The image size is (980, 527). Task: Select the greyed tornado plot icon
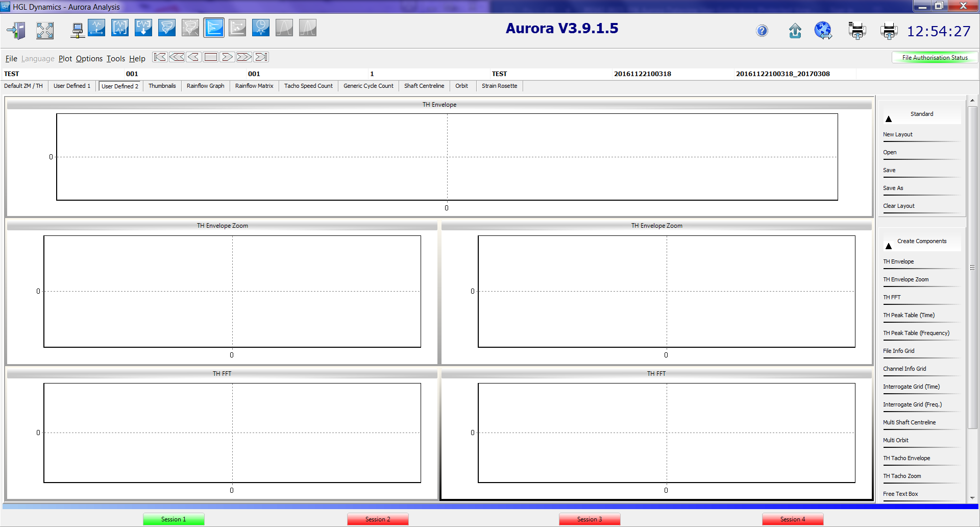190,28
